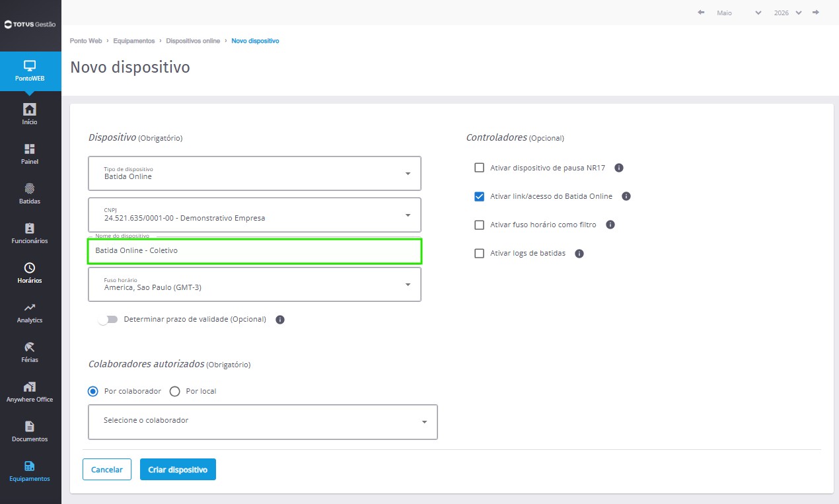Open the PontoWEB monitor icon
Image resolution: width=839 pixels, height=504 pixels.
click(30, 66)
